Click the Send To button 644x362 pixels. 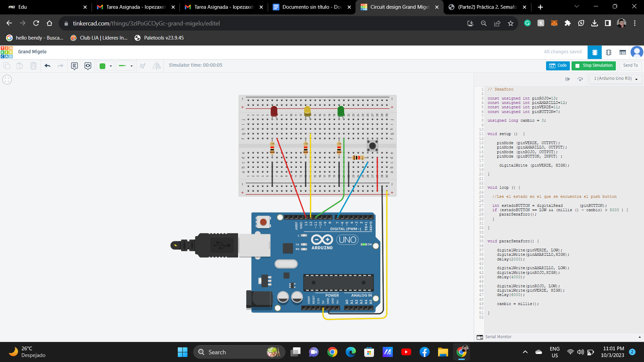click(x=630, y=66)
